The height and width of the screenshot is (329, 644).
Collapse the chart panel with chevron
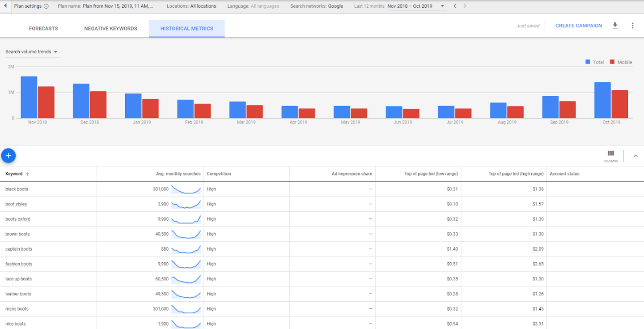[636, 156]
